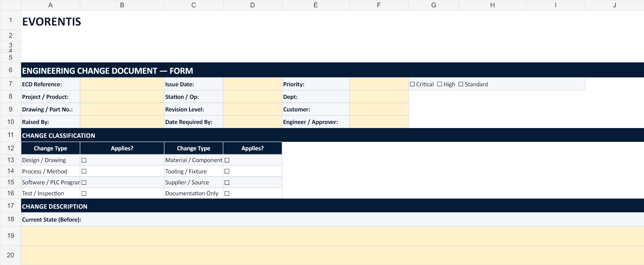Viewport: 644px width, 265px height.
Task: Select the Priority input cell
Action: [379, 84]
